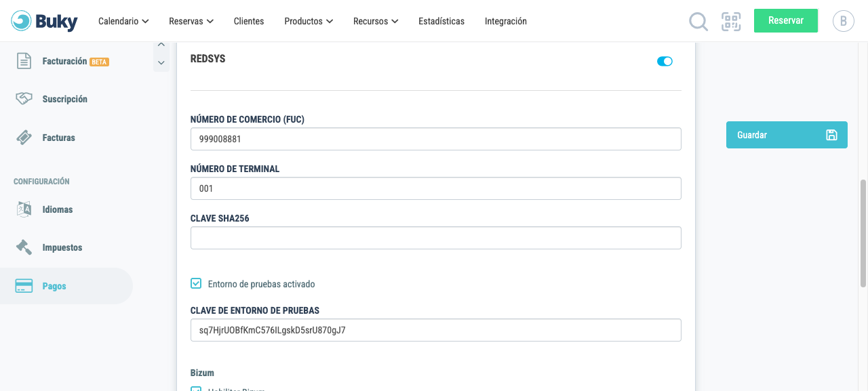
Task: Click the save disk icon on Guardar
Action: coord(832,135)
